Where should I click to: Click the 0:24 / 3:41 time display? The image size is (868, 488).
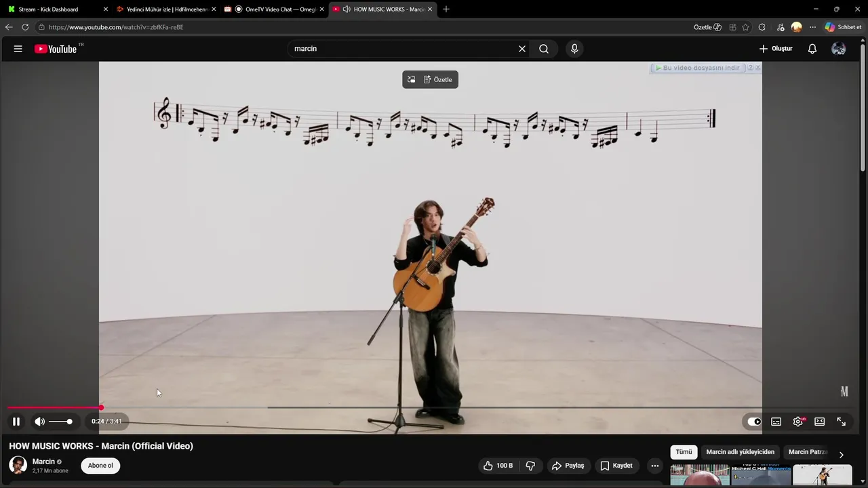(106, 422)
